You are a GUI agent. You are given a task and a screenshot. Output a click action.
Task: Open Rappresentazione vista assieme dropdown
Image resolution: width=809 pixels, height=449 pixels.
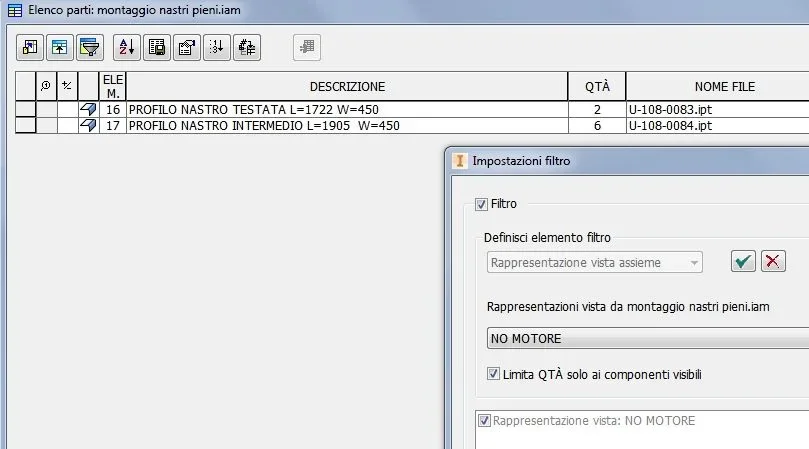click(594, 263)
